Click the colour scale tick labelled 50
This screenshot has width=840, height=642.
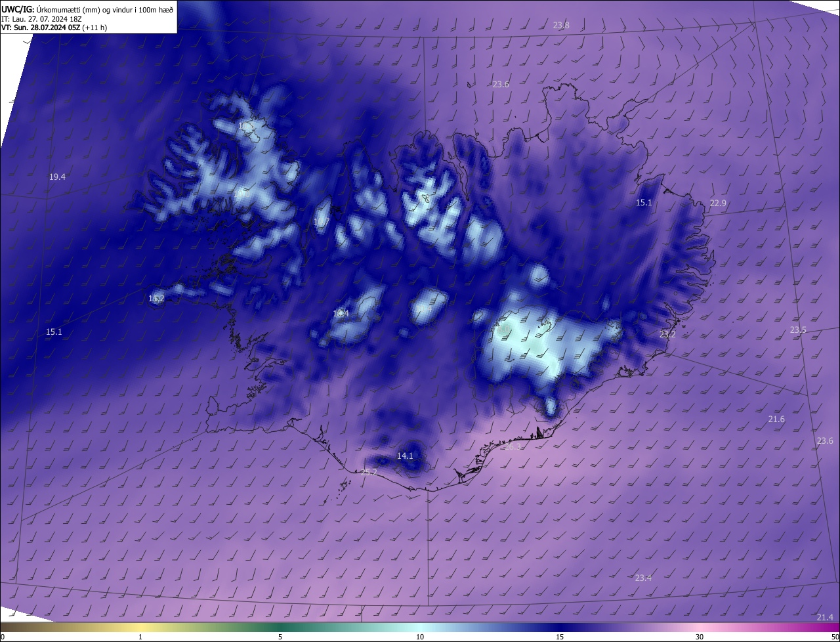click(x=835, y=637)
